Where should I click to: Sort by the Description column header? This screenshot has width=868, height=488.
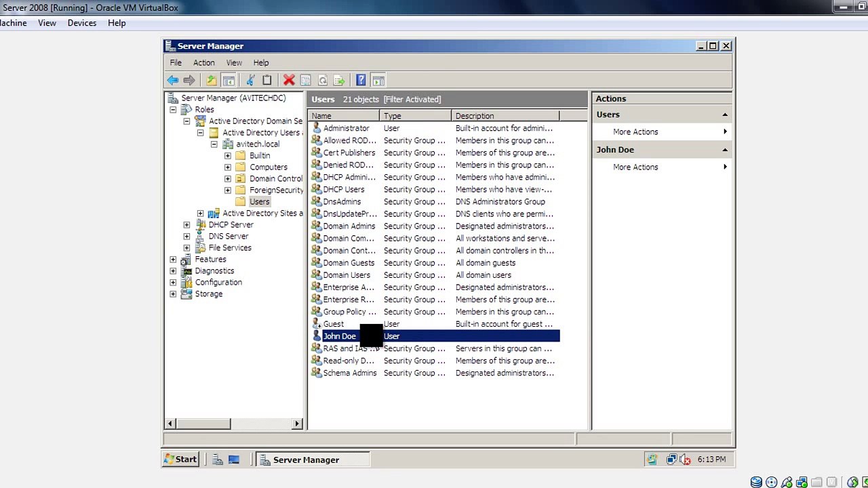(505, 116)
